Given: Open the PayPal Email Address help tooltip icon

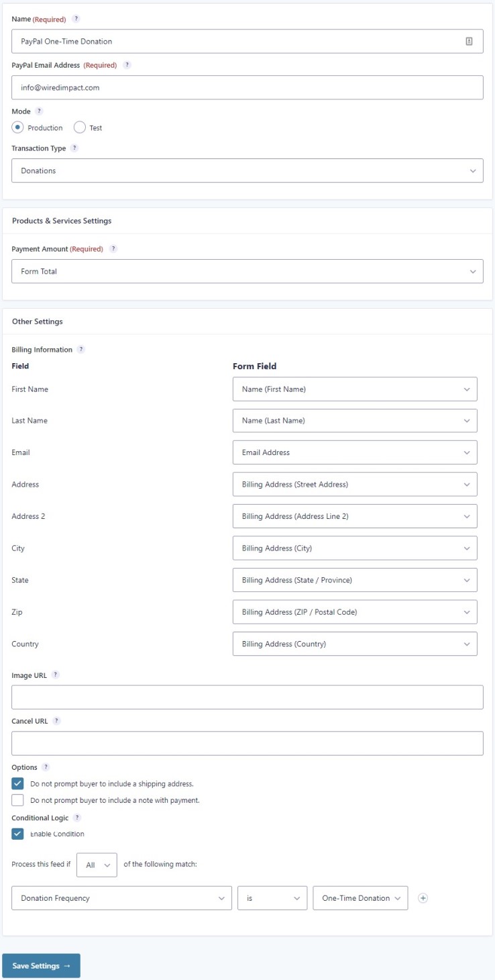Looking at the screenshot, I should (x=127, y=65).
